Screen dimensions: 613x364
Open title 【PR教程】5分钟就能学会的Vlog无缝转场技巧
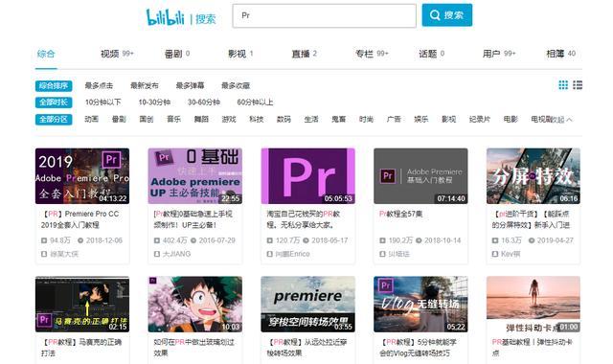pyautogui.click(x=419, y=348)
